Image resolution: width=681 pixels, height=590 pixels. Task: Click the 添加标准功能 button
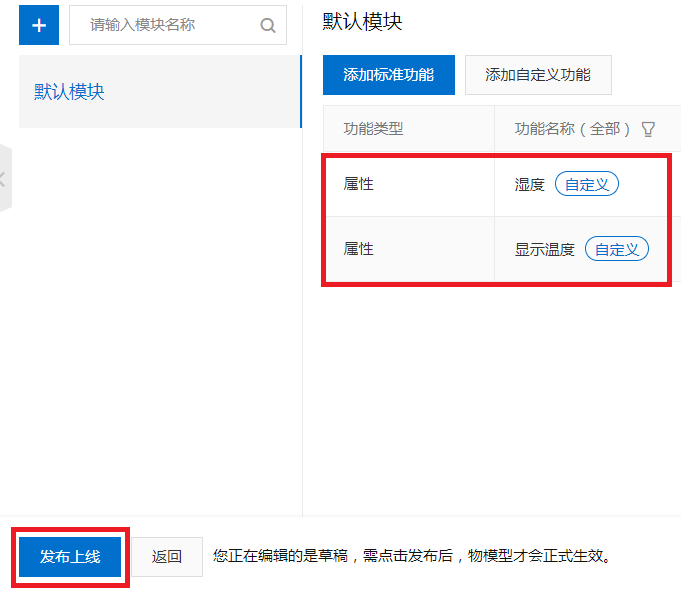point(388,75)
